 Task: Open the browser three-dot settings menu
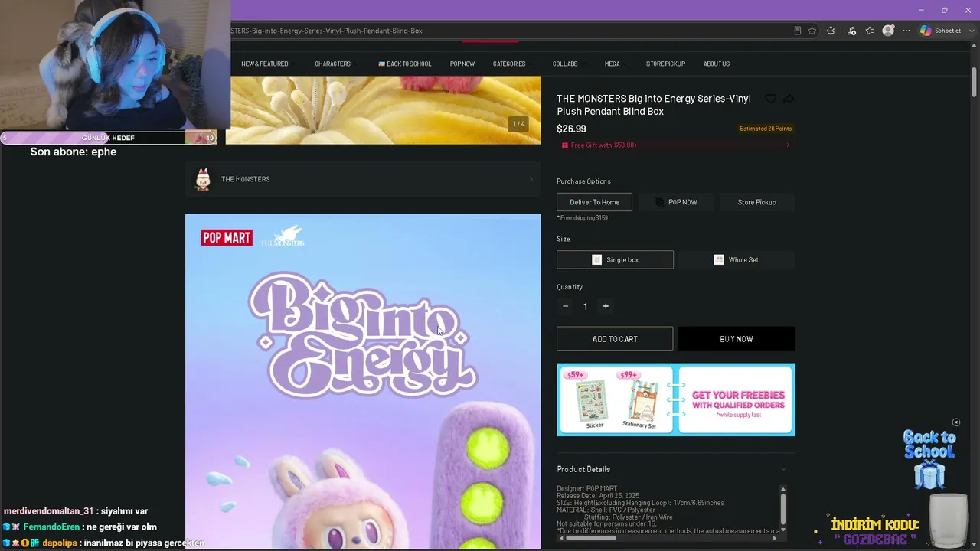[906, 31]
